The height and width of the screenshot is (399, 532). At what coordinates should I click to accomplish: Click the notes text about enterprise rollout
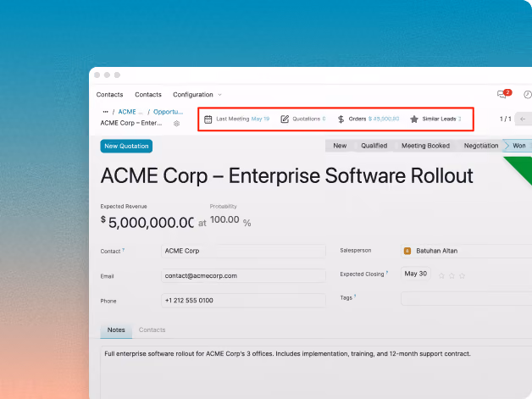(x=287, y=354)
